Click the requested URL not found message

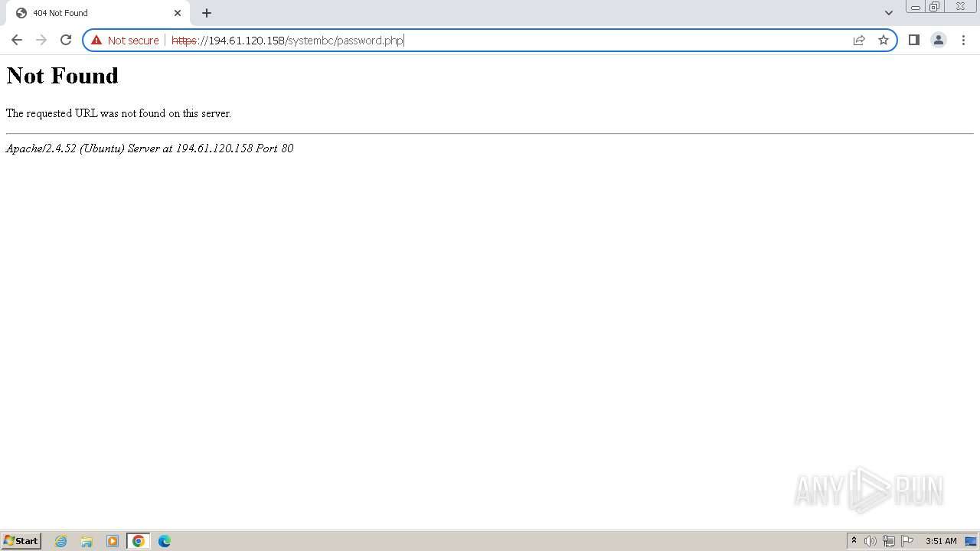(119, 113)
